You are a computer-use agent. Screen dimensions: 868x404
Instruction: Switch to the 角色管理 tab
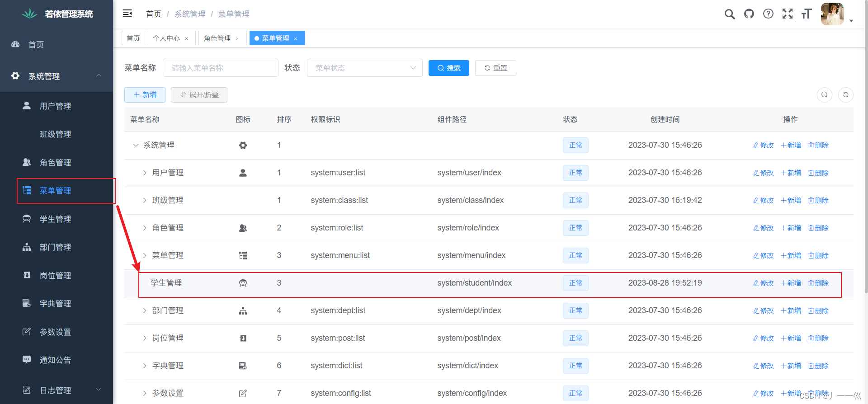[x=217, y=38]
